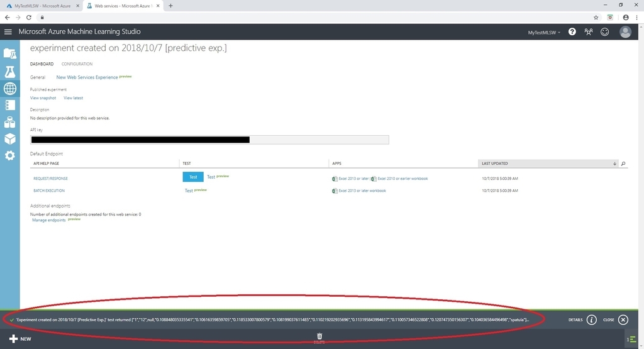644x349 pixels.
Task: Open the user account avatar
Action: (x=625, y=31)
